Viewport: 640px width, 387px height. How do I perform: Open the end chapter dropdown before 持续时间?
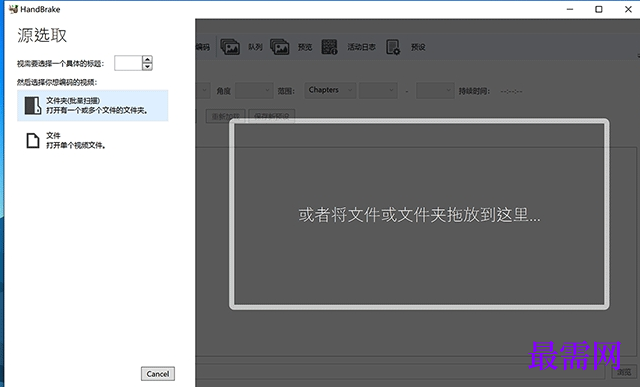pyautogui.click(x=435, y=91)
